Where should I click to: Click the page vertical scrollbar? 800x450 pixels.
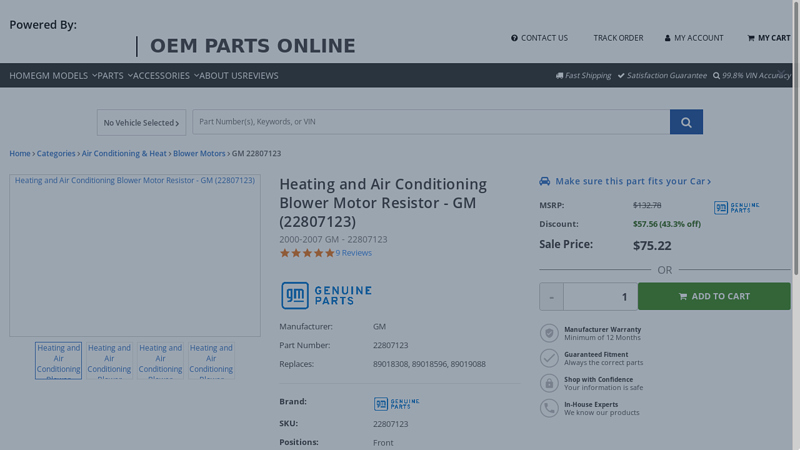[796, 138]
